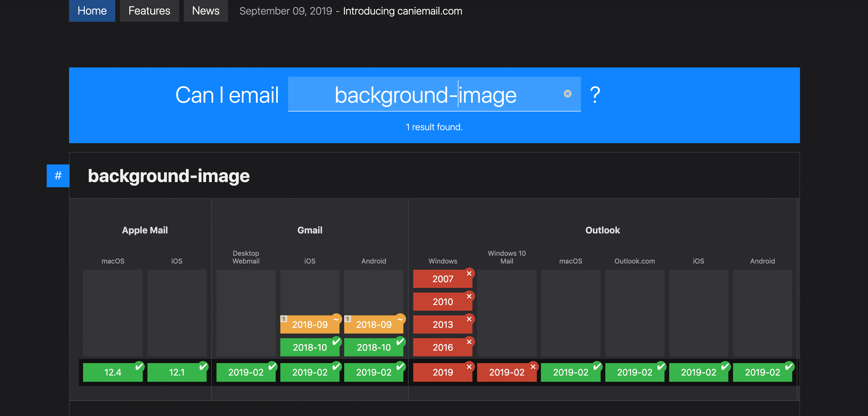
Task: Click the unsupported x badge on Outlook 2007
Action: [x=469, y=273]
